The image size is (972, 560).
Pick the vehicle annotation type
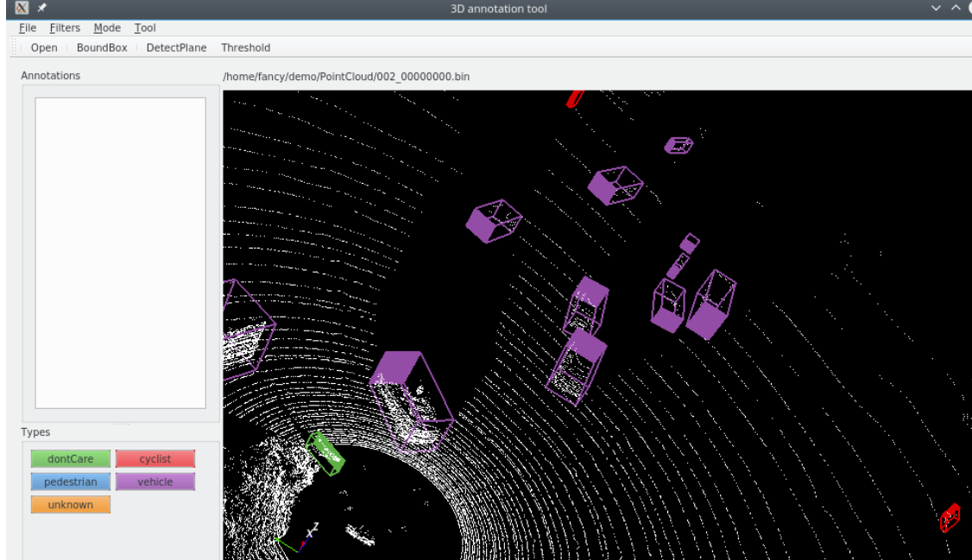click(x=155, y=482)
